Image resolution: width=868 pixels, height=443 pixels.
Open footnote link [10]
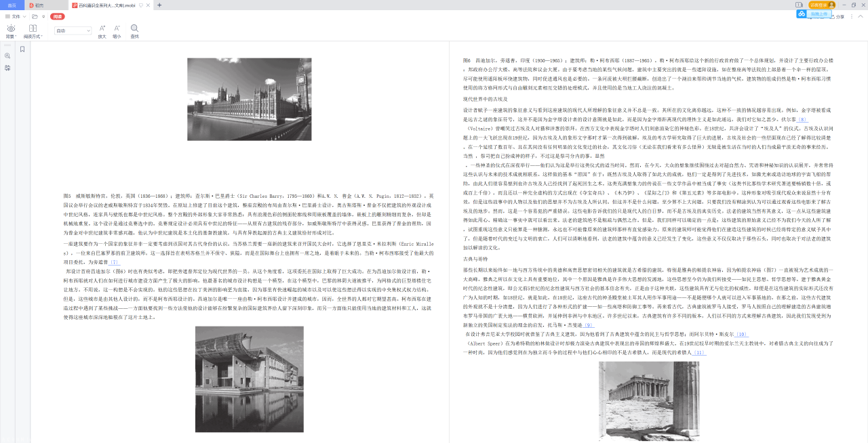(742, 334)
